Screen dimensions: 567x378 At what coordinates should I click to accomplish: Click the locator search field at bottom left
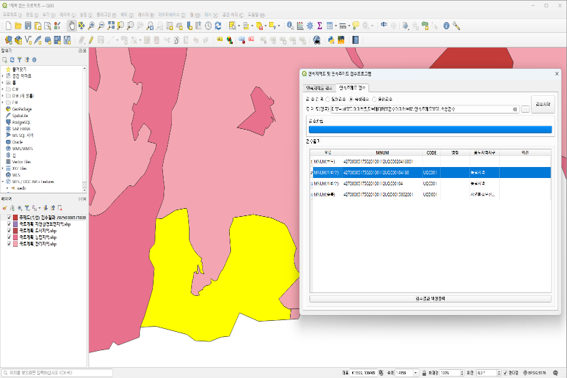[x=57, y=373]
